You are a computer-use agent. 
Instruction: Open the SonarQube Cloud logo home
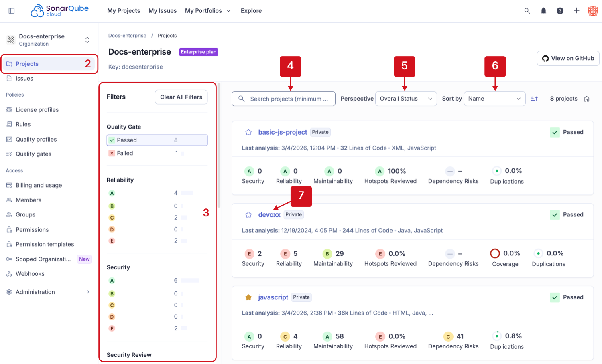point(60,11)
